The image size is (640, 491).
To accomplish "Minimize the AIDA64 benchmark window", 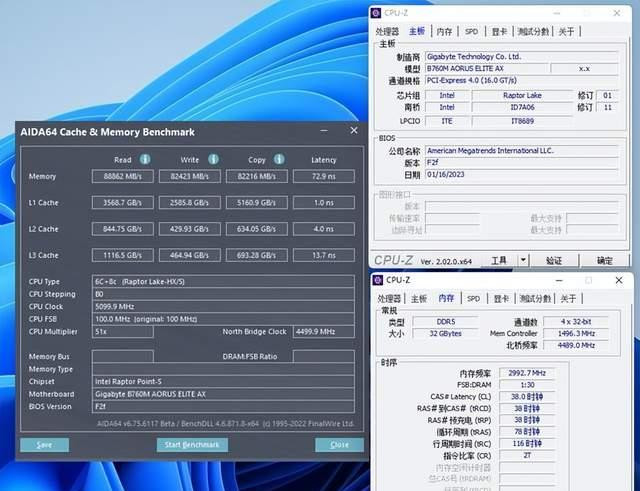I will (324, 131).
